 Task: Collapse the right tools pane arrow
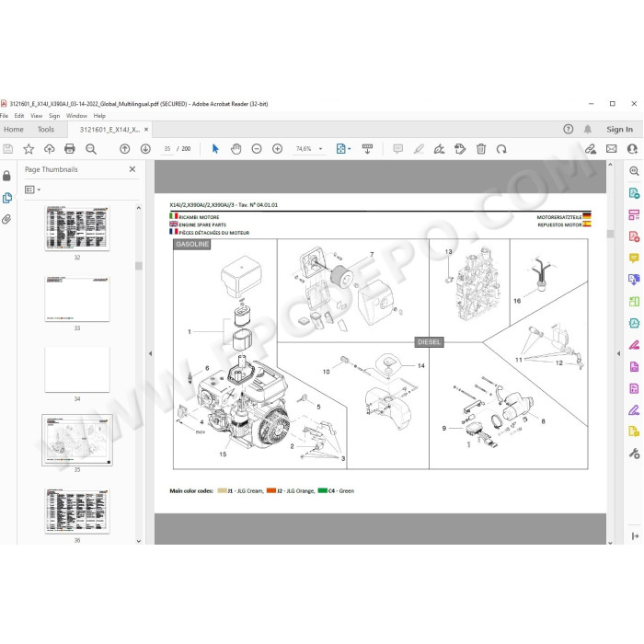[x=618, y=353]
